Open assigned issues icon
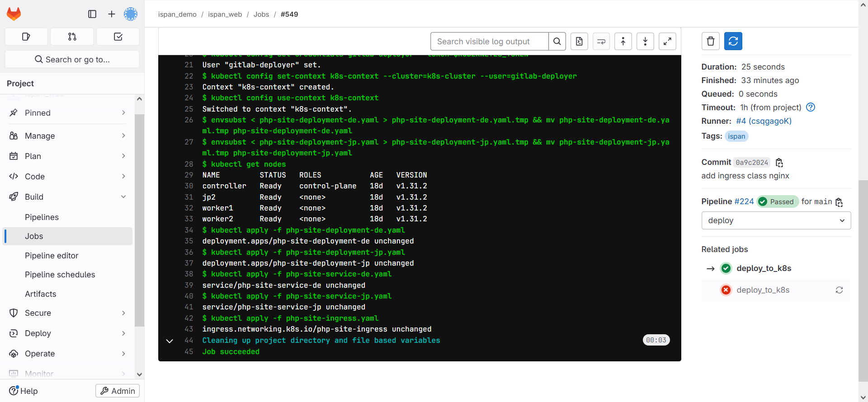Viewport: 868px width, 402px height. click(x=26, y=37)
